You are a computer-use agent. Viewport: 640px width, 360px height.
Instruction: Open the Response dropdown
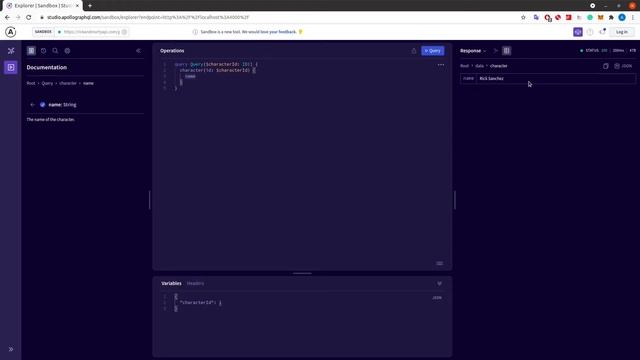pos(473,51)
